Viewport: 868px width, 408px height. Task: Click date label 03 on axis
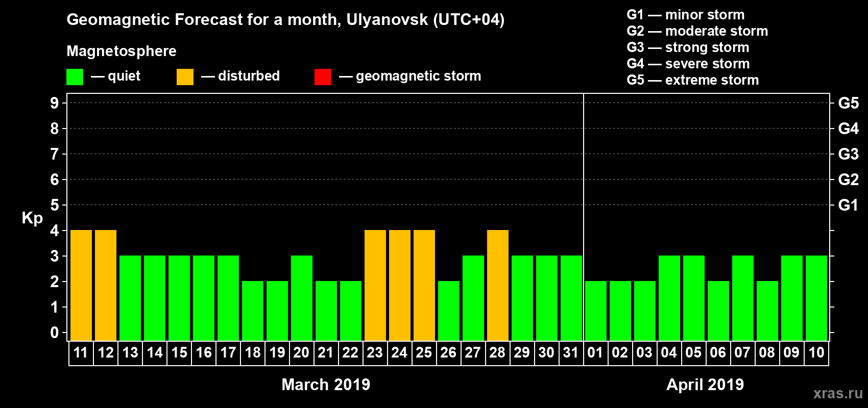644,352
